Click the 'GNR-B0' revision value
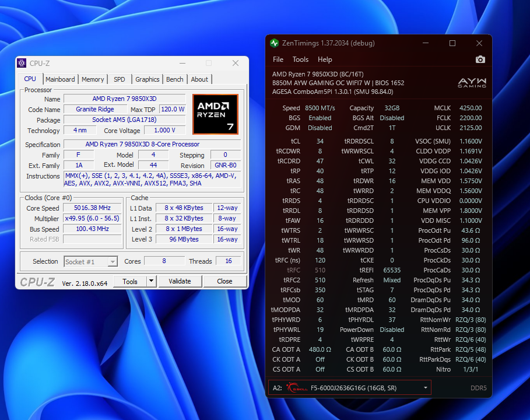This screenshot has width=530, height=420. coord(226,165)
